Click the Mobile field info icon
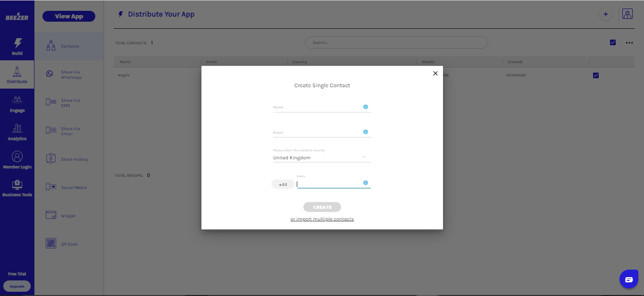 click(x=366, y=183)
